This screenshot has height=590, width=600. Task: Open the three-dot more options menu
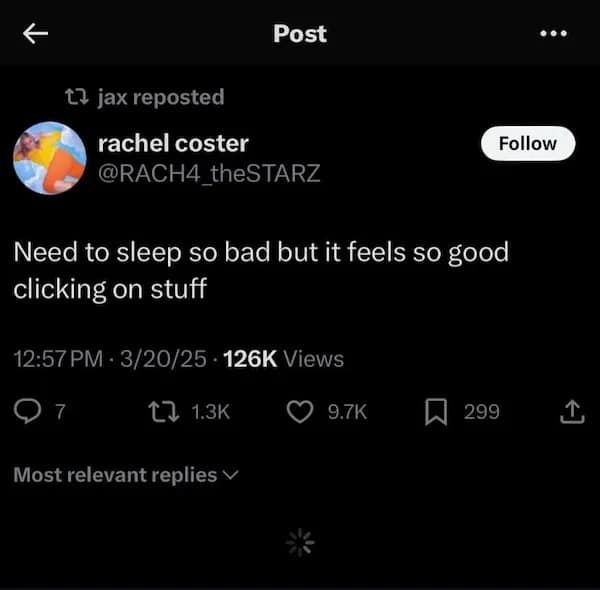tap(552, 34)
